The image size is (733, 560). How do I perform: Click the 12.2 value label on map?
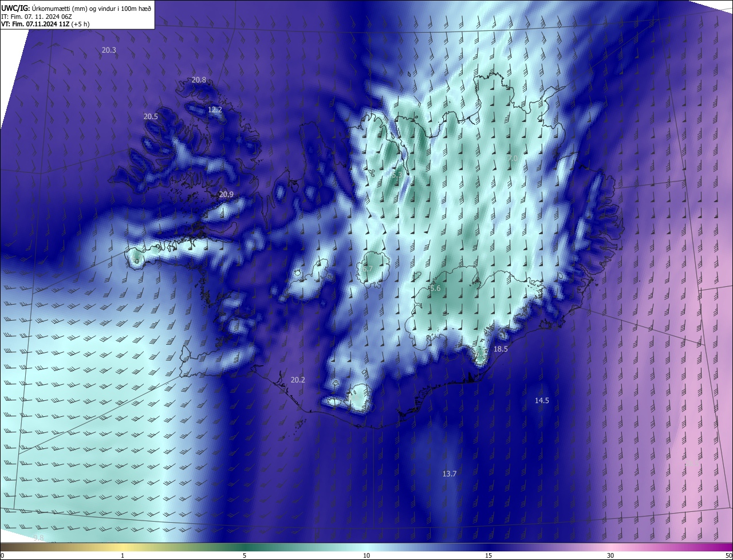215,109
